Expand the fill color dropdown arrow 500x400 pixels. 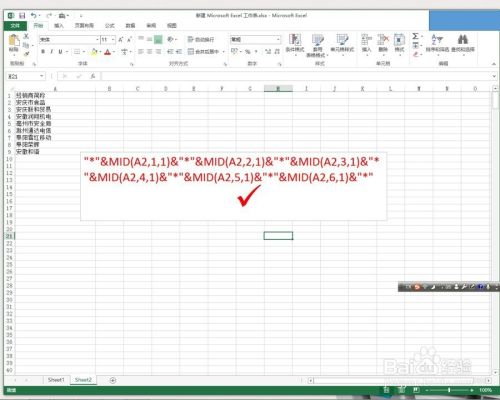[x=100, y=52]
